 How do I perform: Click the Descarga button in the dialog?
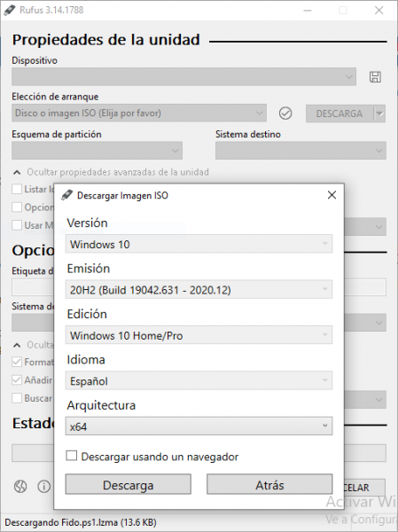tap(129, 484)
